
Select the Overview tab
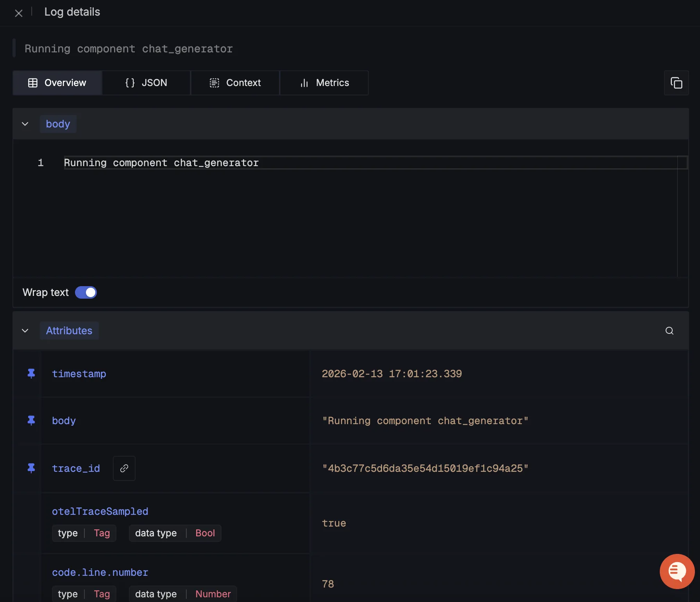57,83
